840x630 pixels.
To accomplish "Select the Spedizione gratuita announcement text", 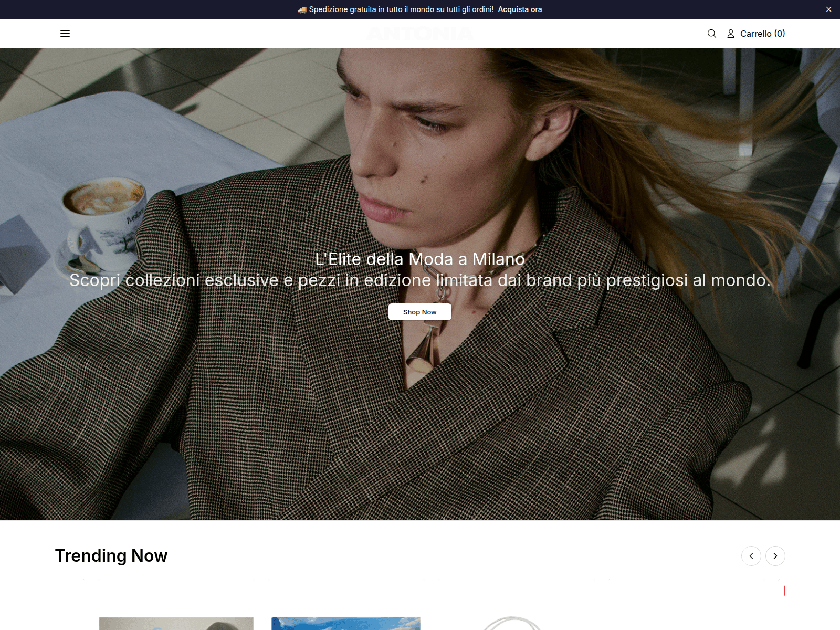I will 396,9.
